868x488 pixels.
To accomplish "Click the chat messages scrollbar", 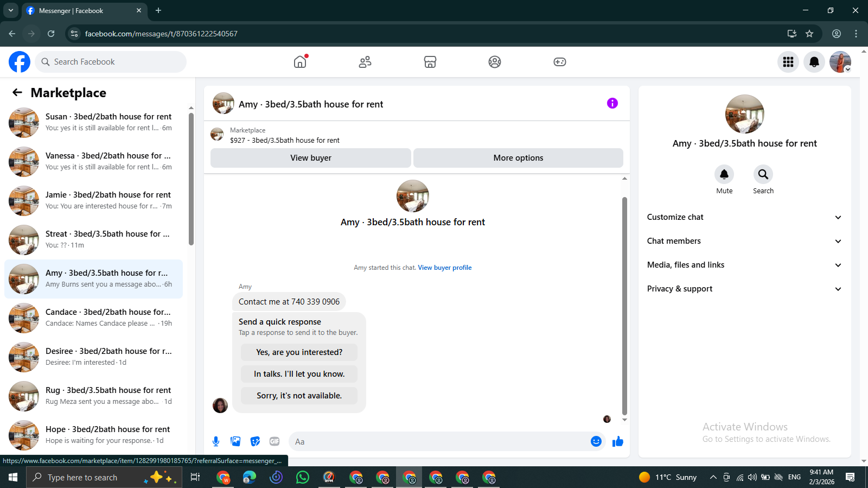I will [624, 306].
